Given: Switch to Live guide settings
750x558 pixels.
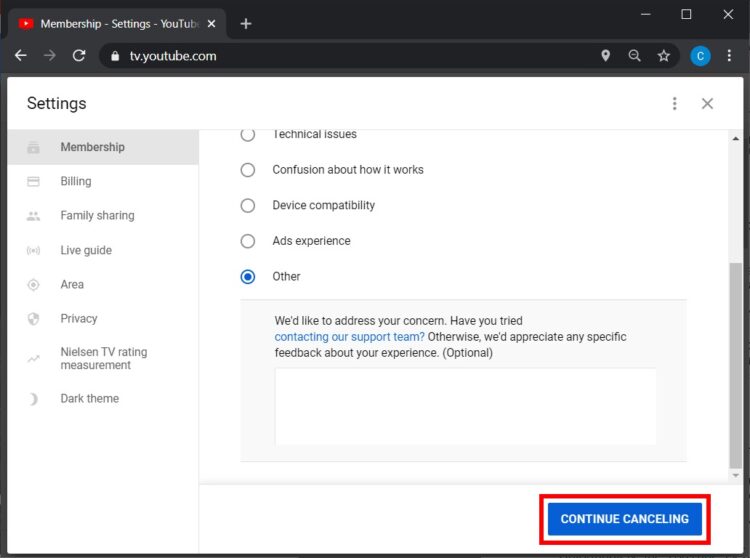Looking at the screenshot, I should pyautogui.click(x=103, y=250).
